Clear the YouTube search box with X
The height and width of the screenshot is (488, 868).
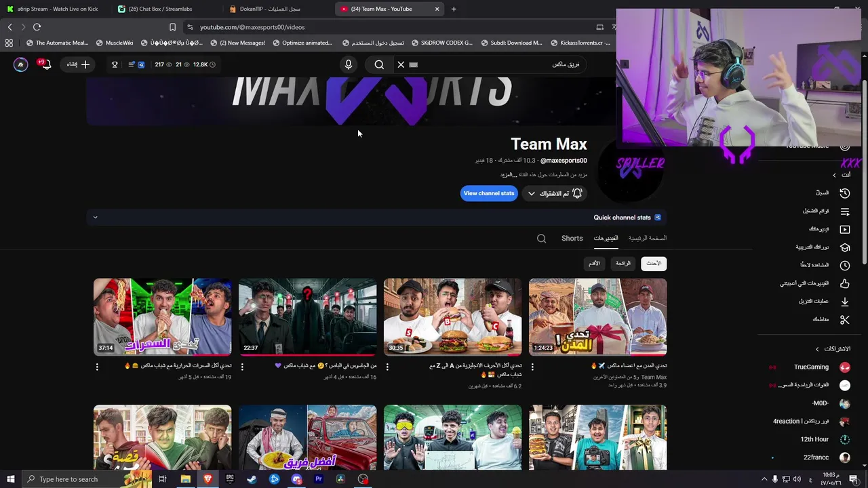pos(401,64)
